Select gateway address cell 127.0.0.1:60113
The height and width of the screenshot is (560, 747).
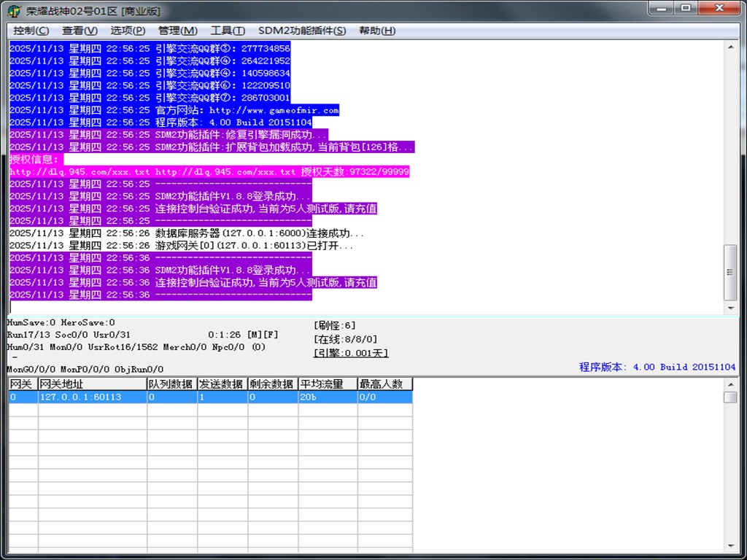(93, 397)
